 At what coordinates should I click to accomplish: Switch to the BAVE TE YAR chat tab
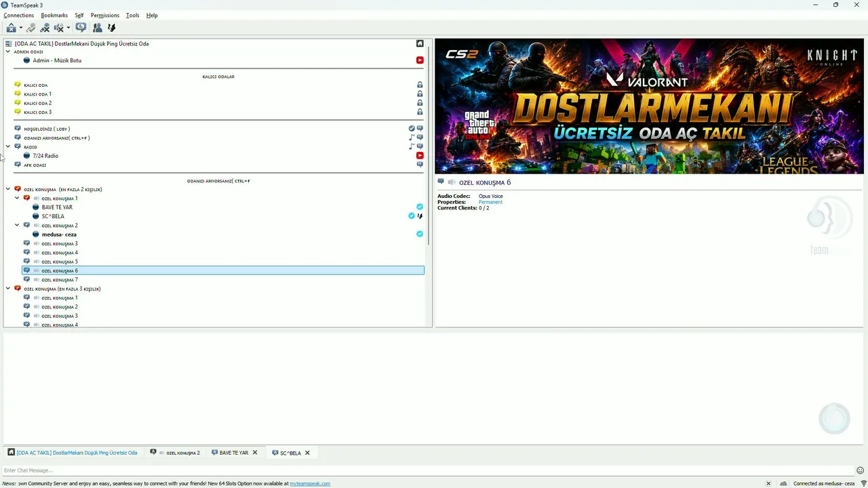(234, 453)
